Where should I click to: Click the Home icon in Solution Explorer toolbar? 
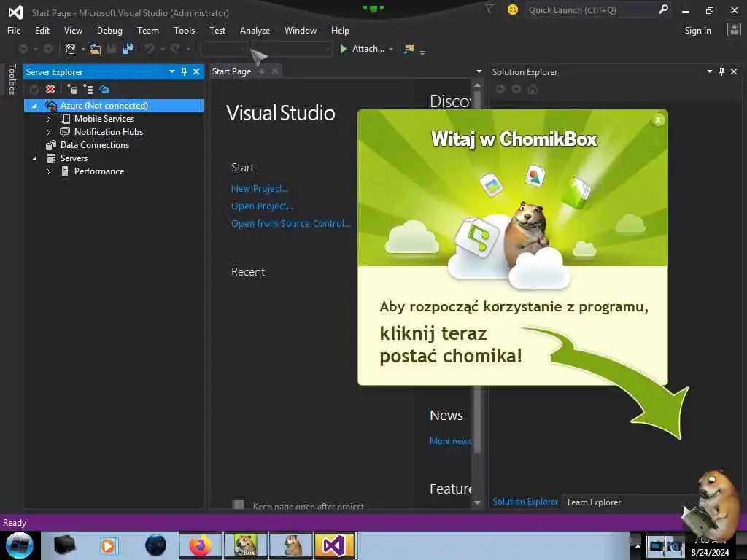pos(533,89)
